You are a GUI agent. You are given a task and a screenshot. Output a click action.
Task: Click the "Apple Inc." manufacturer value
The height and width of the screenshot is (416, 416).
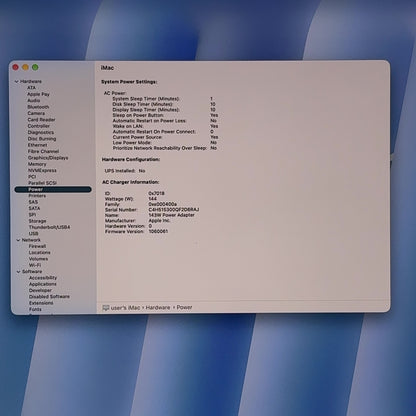pyautogui.click(x=159, y=221)
